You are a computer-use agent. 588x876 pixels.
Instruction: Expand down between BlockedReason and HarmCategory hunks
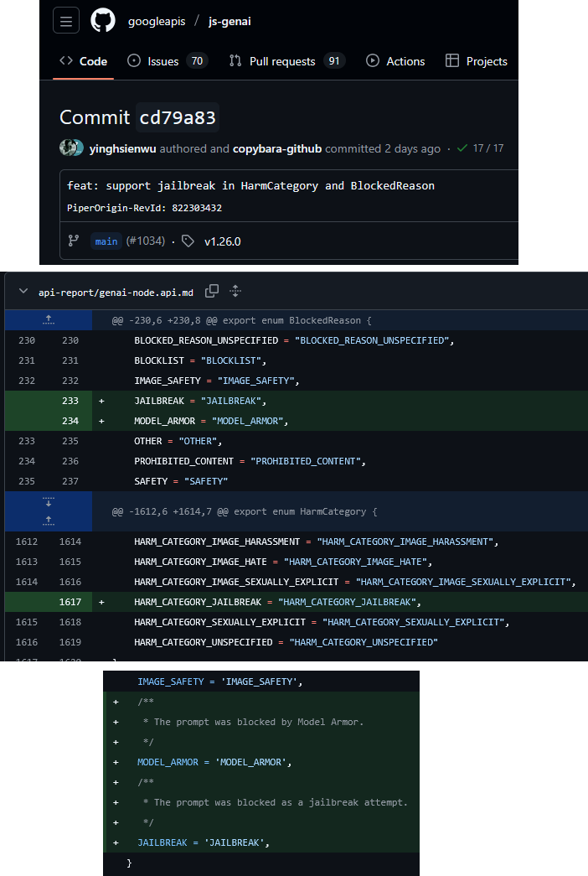49,501
